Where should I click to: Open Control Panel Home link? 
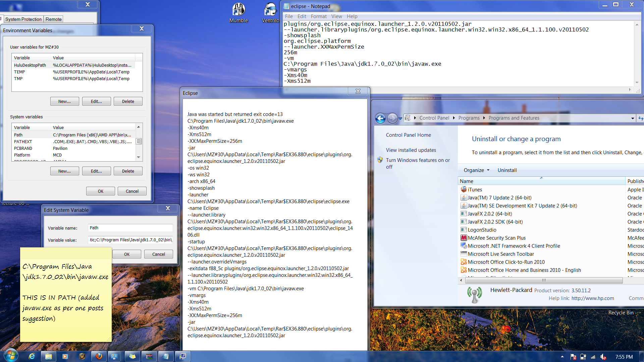[x=408, y=135]
